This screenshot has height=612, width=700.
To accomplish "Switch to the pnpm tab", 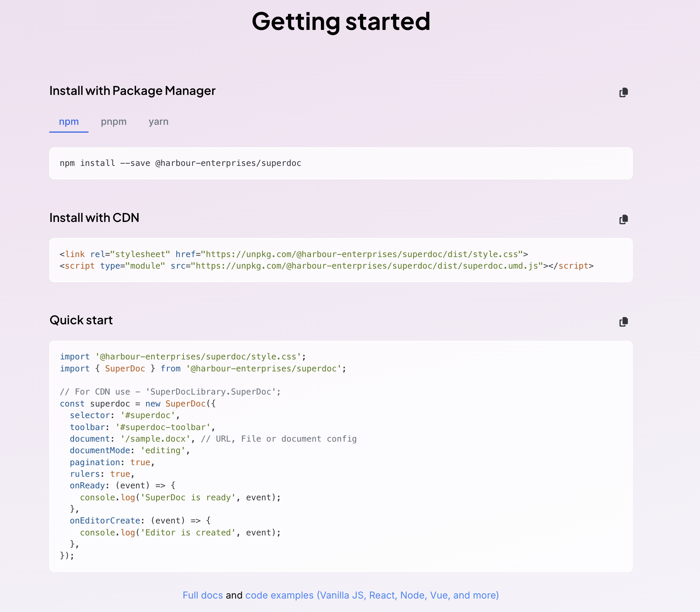I will pyautogui.click(x=114, y=122).
